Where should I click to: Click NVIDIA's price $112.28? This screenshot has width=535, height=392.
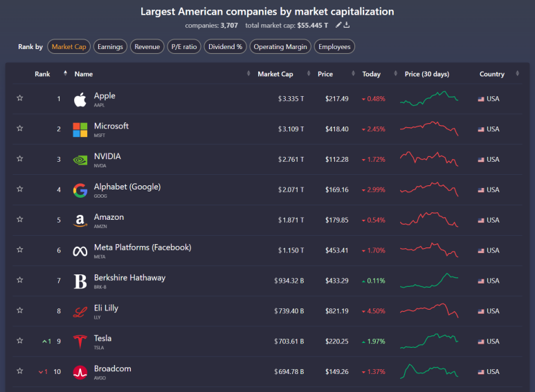(x=337, y=160)
